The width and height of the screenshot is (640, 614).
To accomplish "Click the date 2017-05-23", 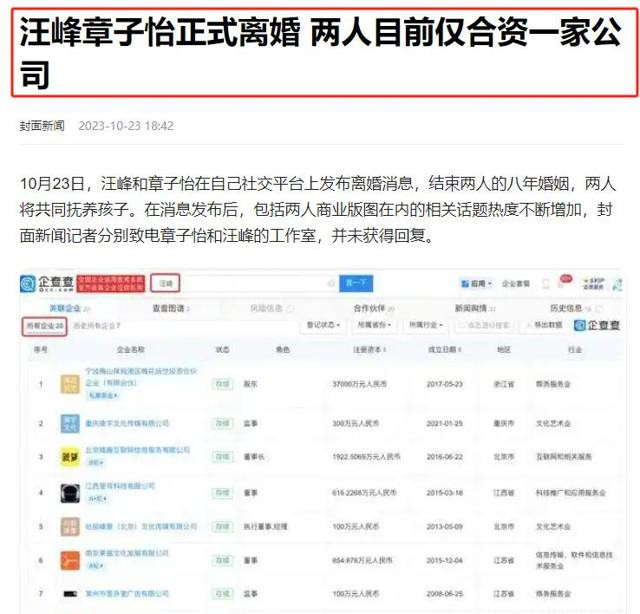I will coord(444,384).
